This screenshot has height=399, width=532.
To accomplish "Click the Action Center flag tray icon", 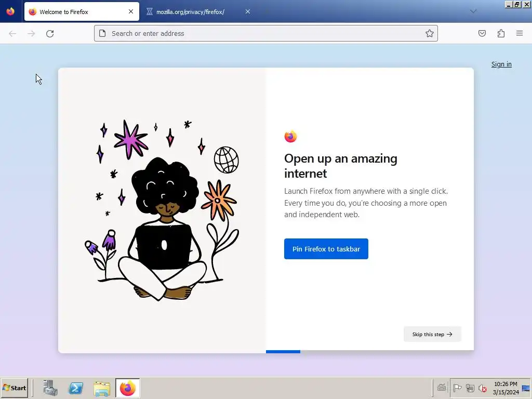I will [x=457, y=388].
